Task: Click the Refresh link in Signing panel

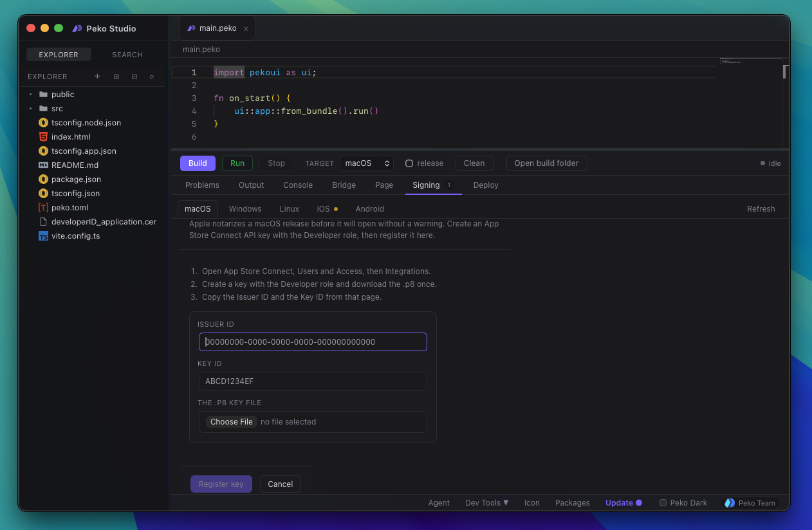Action: point(761,209)
